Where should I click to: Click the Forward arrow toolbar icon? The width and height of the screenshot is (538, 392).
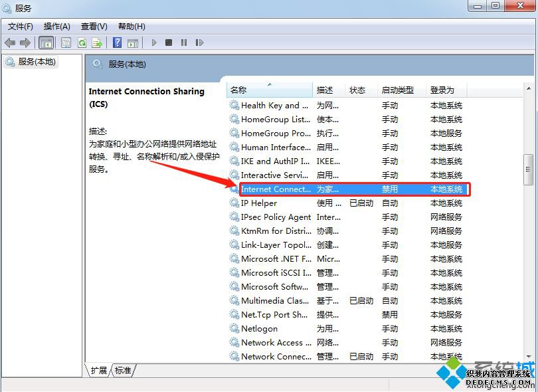point(25,43)
